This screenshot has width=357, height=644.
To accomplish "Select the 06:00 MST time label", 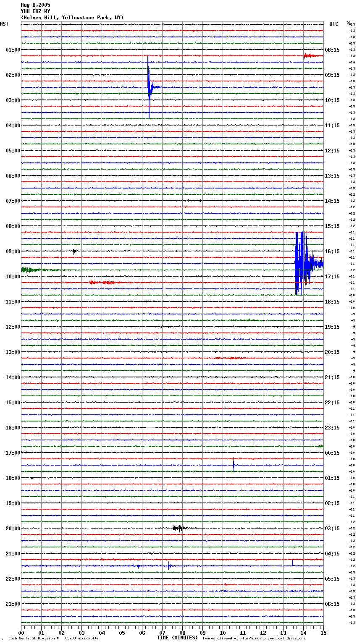I will pos(13,176).
